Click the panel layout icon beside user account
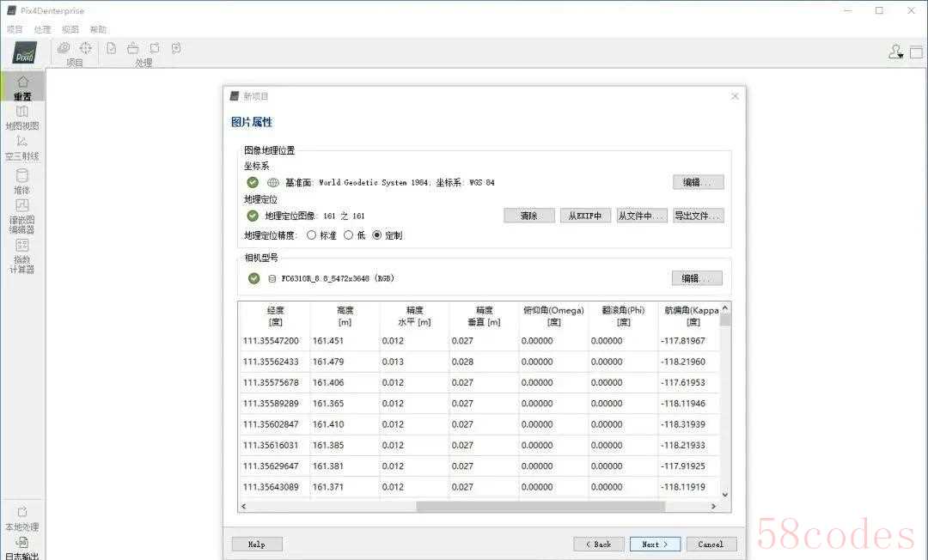Viewport: 928px width, 560px height. (916, 52)
